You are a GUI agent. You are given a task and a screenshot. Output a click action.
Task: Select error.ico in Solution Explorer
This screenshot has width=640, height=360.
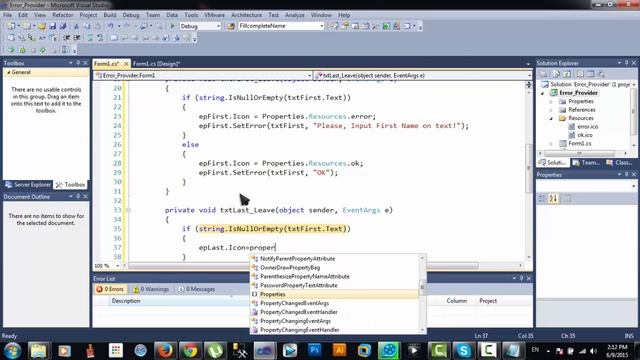588,127
